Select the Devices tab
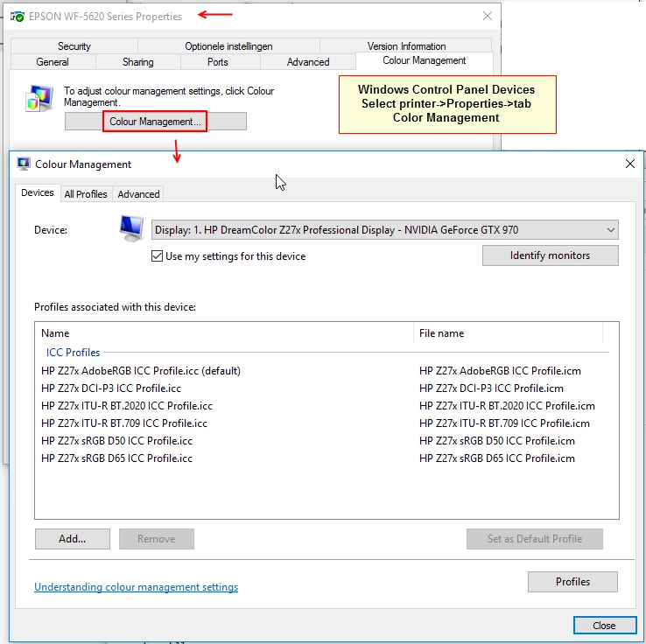Viewport: 646px width, 644px height. point(38,192)
